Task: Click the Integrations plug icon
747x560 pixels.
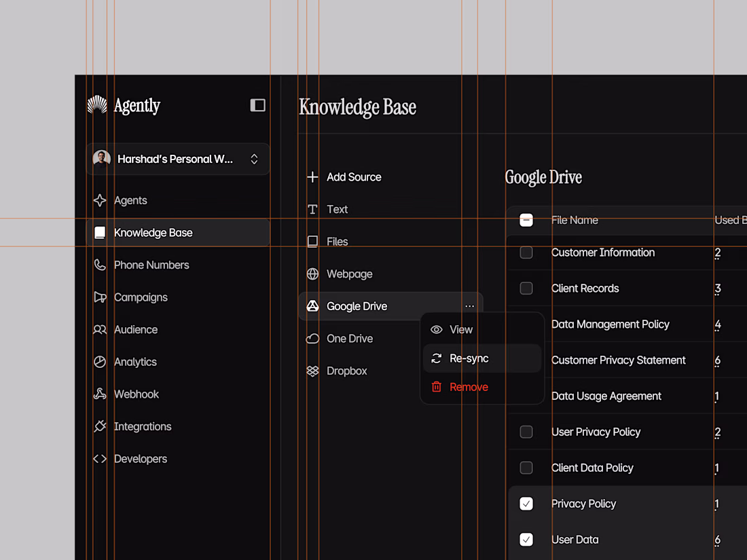Action: 100,426
